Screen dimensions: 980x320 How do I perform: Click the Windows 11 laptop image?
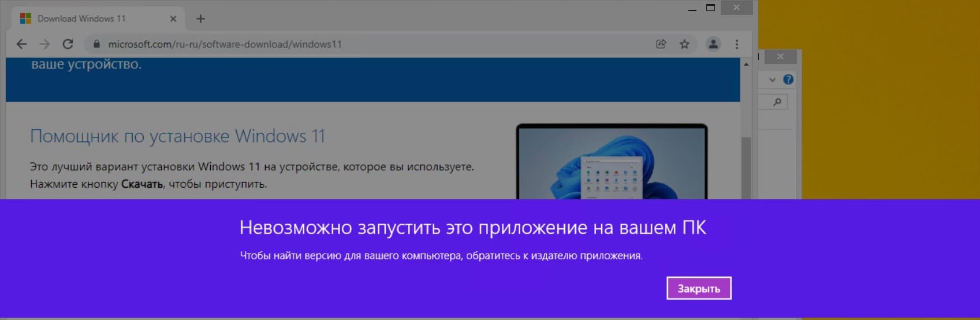pos(612,161)
